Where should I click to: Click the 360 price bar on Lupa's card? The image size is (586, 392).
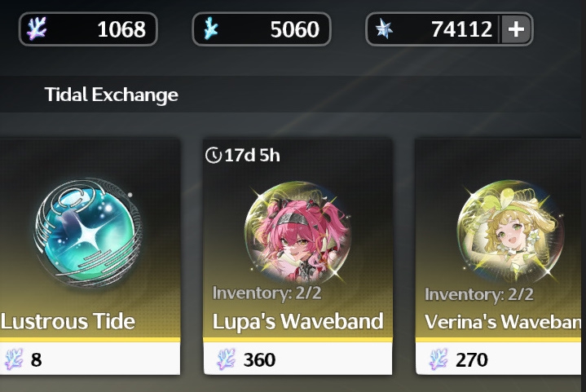[297, 359]
